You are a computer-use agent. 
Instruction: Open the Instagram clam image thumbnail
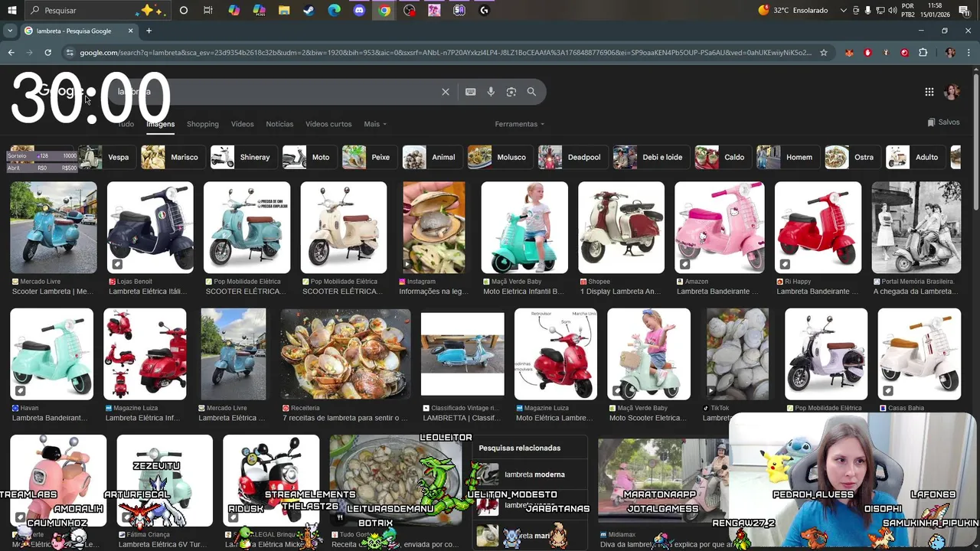click(434, 227)
